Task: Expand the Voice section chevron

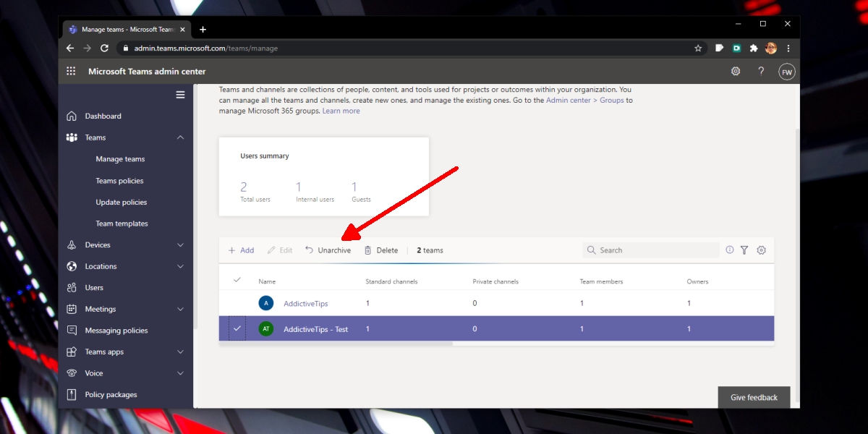Action: [180, 373]
